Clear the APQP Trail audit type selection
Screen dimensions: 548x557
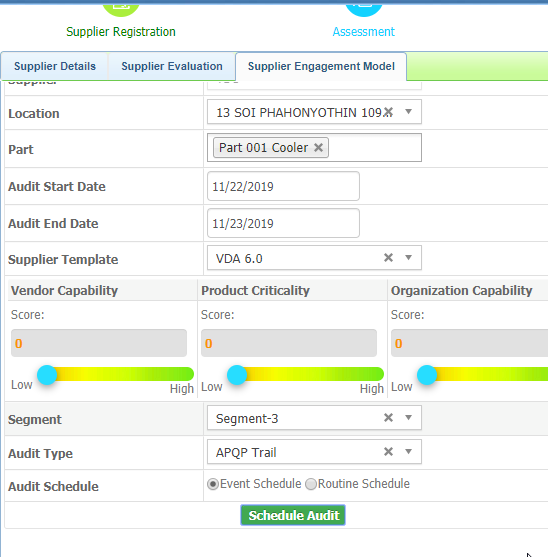[x=389, y=451]
